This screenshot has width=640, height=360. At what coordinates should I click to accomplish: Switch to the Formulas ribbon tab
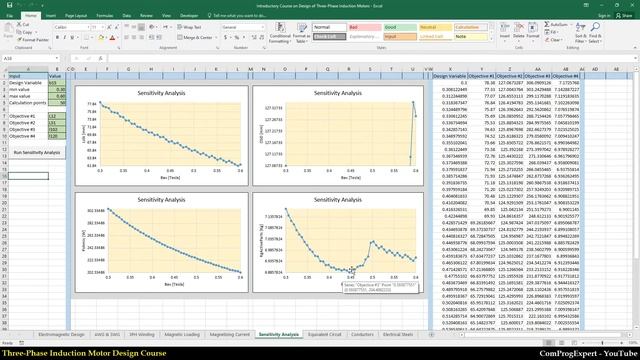pos(105,16)
